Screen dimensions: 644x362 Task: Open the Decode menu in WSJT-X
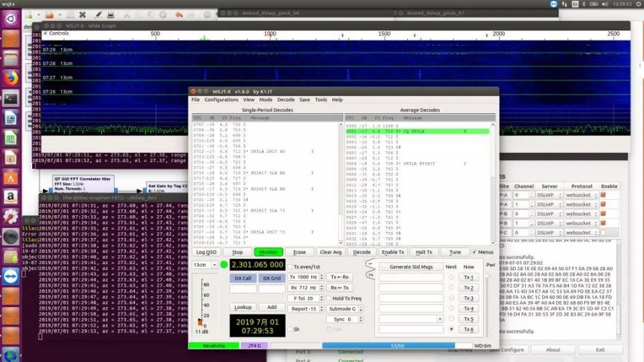point(285,100)
